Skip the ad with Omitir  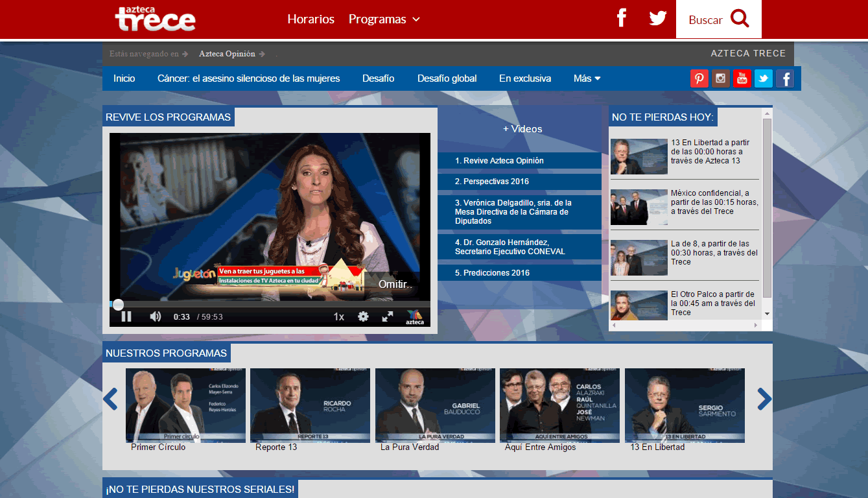[395, 284]
